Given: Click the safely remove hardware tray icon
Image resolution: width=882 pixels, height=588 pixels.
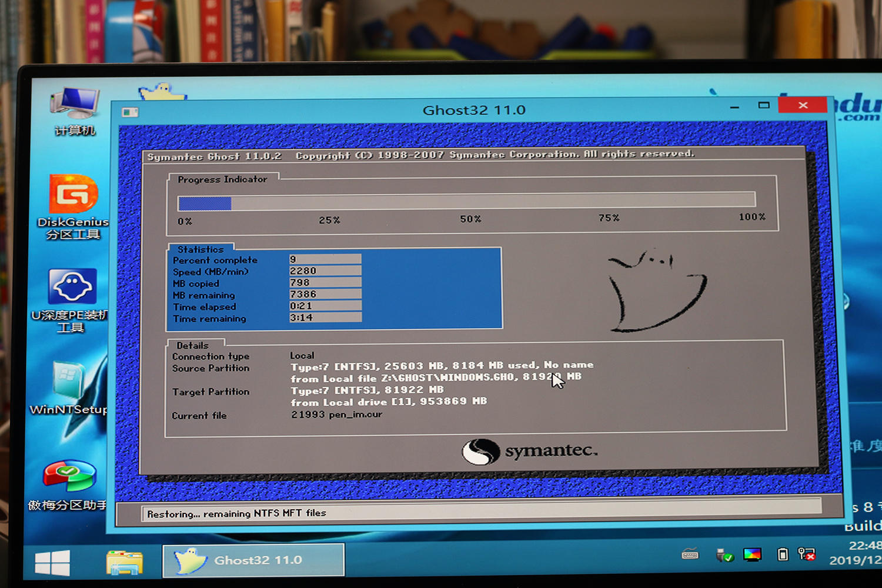Looking at the screenshot, I should [724, 554].
